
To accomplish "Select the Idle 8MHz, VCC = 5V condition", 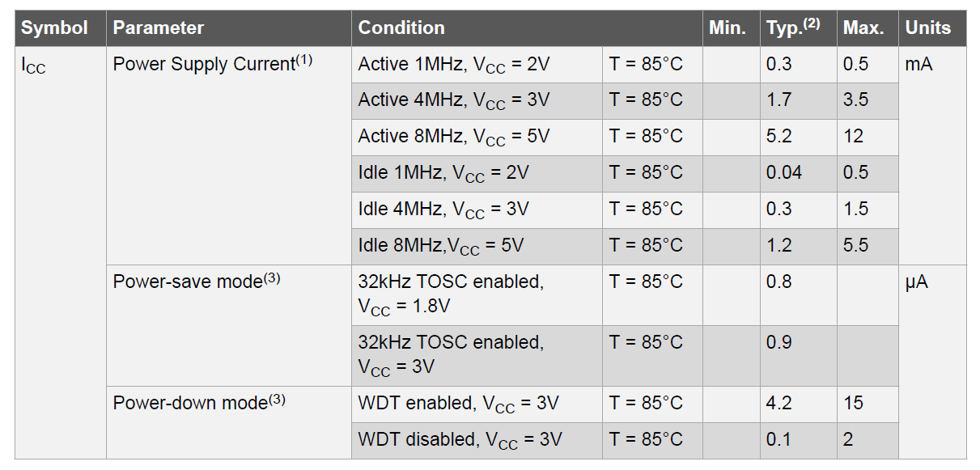I will point(441,246).
